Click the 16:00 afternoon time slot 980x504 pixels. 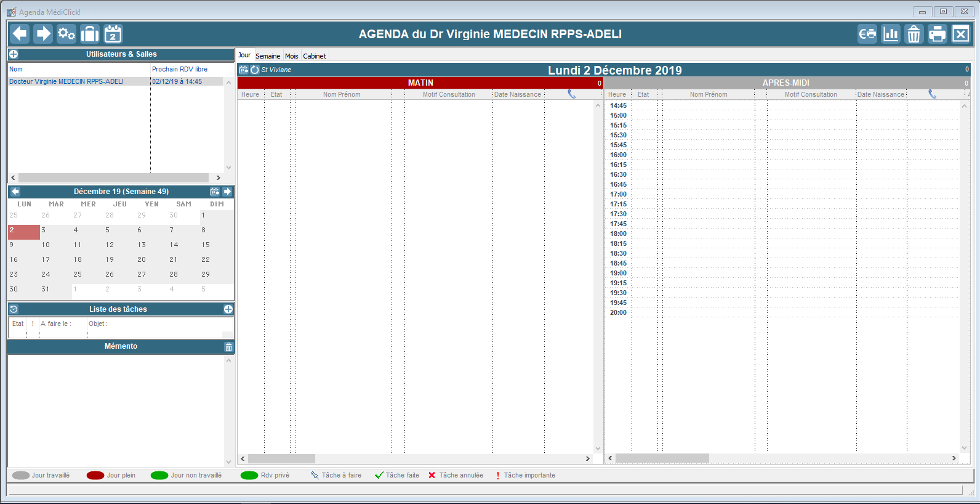click(x=618, y=155)
